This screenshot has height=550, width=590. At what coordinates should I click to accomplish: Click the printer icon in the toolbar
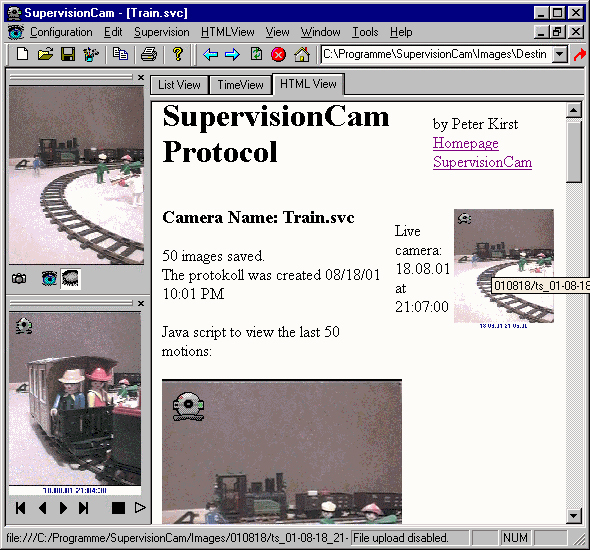[149, 54]
